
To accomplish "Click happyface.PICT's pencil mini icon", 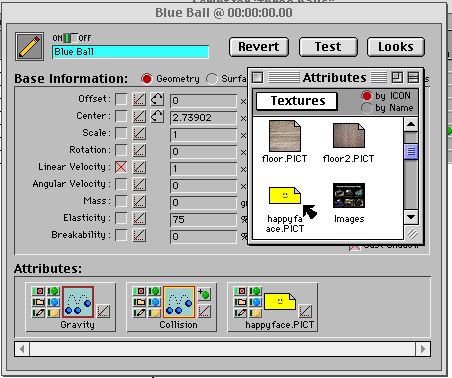I will coord(240,313).
